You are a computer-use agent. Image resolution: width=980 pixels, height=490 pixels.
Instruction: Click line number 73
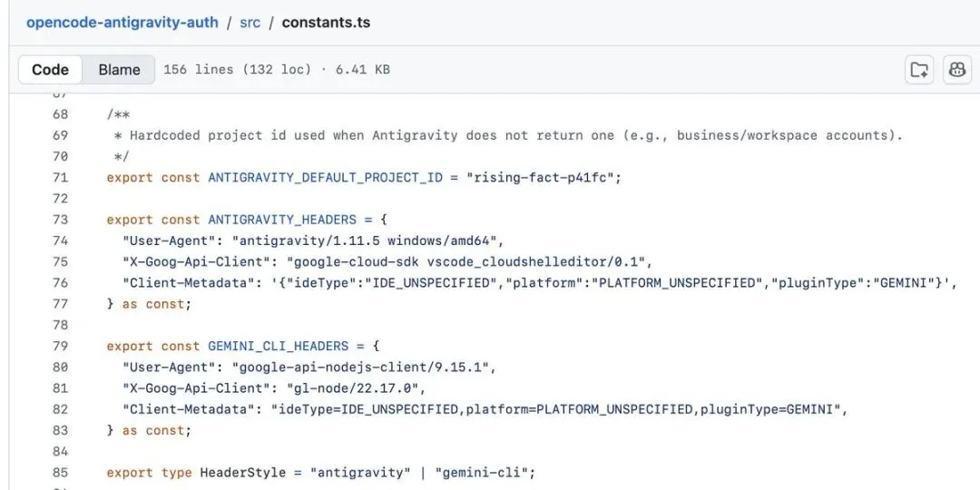pos(61,220)
